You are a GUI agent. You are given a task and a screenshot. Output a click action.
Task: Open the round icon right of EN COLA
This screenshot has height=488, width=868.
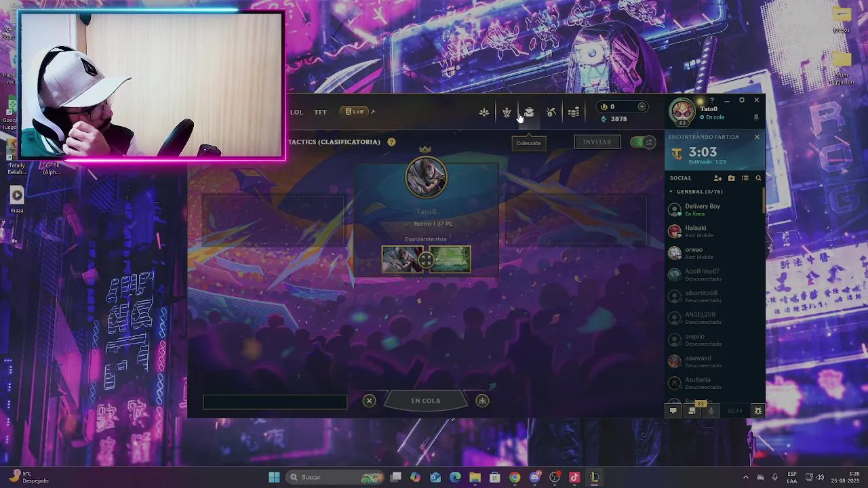[482, 401]
